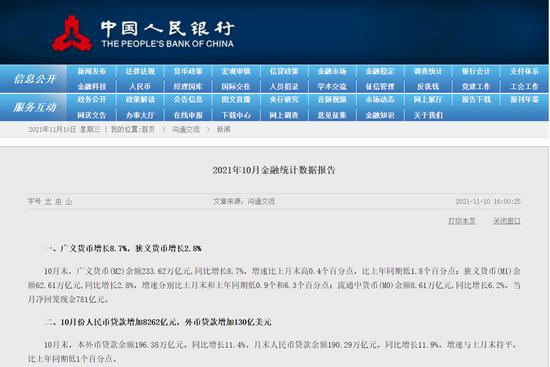Image resolution: width=550 pixels, height=367 pixels.
Task: Go to 图文直播 section
Action: [236, 100]
